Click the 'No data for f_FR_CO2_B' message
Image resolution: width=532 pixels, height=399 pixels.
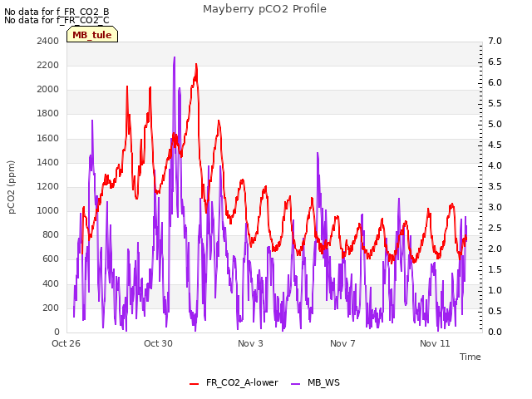(x=57, y=12)
